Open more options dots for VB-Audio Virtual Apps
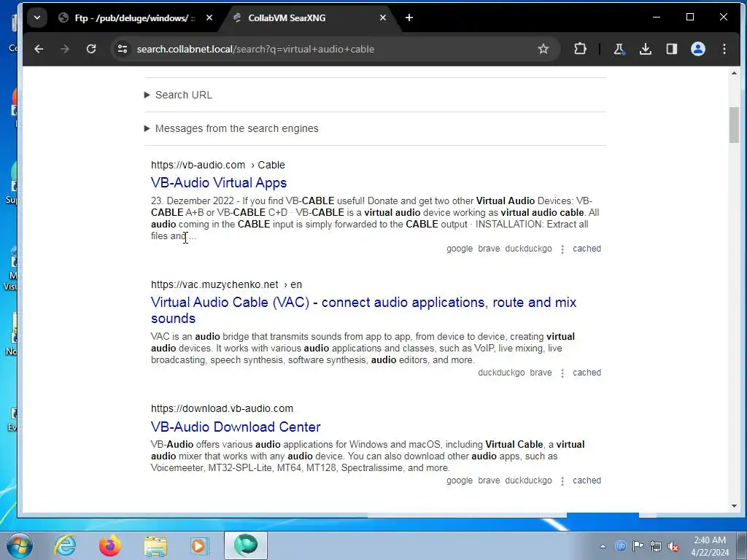747x560 pixels. [562, 249]
